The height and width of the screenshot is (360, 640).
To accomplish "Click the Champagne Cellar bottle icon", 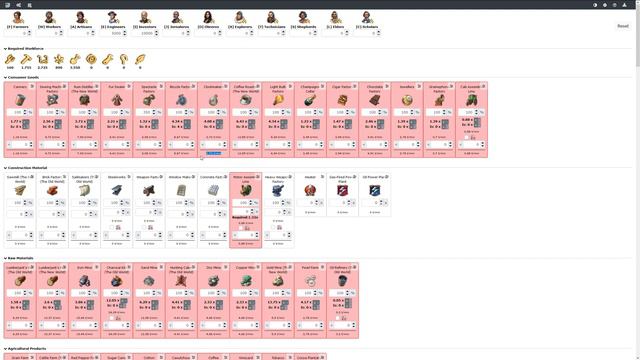I will click(x=310, y=100).
